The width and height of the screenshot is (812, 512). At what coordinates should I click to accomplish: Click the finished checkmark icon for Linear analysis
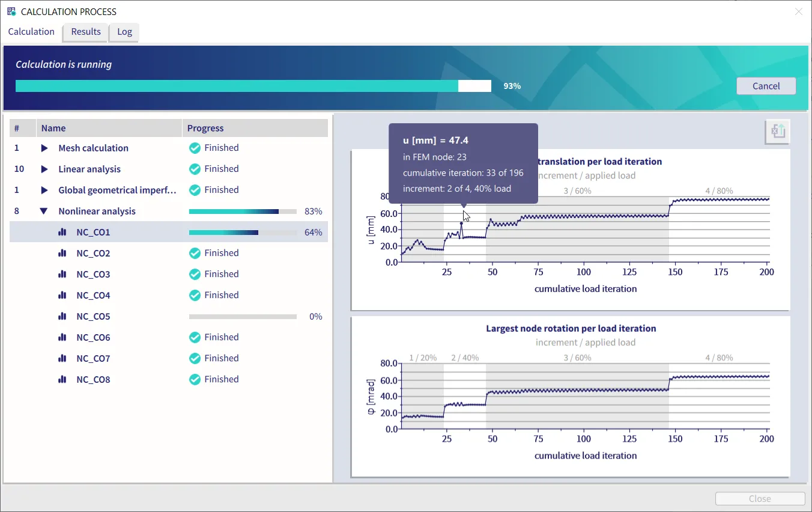click(x=195, y=169)
